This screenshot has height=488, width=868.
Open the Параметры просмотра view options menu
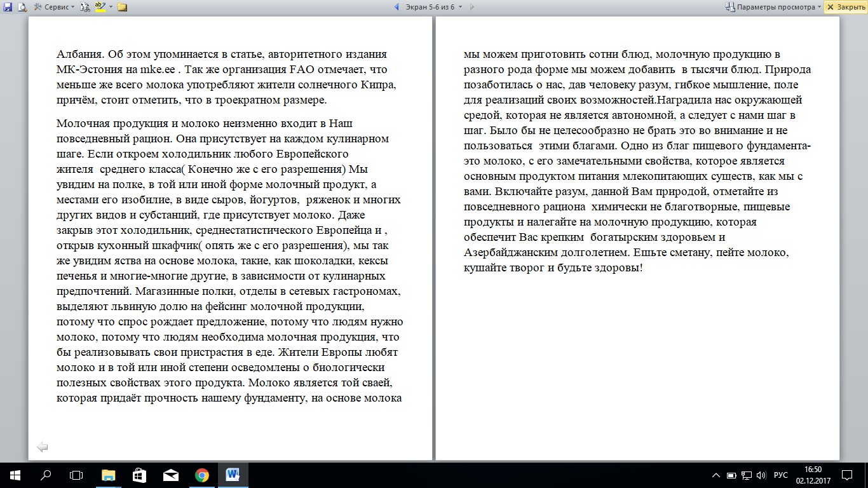coord(773,7)
